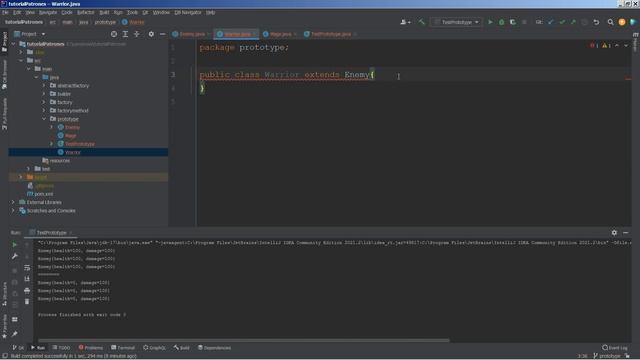Screen dimensions: 640x360
Task: Select opened file target icon in Project panel
Action: [114, 34]
